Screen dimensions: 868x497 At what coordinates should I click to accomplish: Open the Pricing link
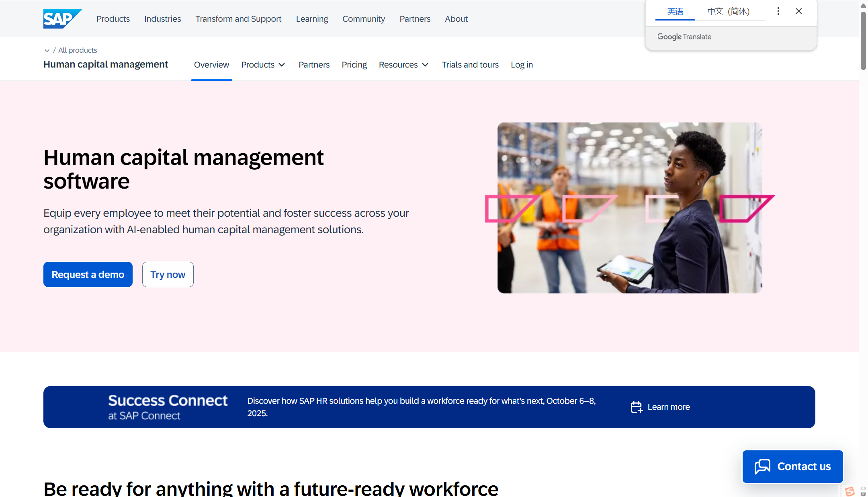tap(354, 65)
